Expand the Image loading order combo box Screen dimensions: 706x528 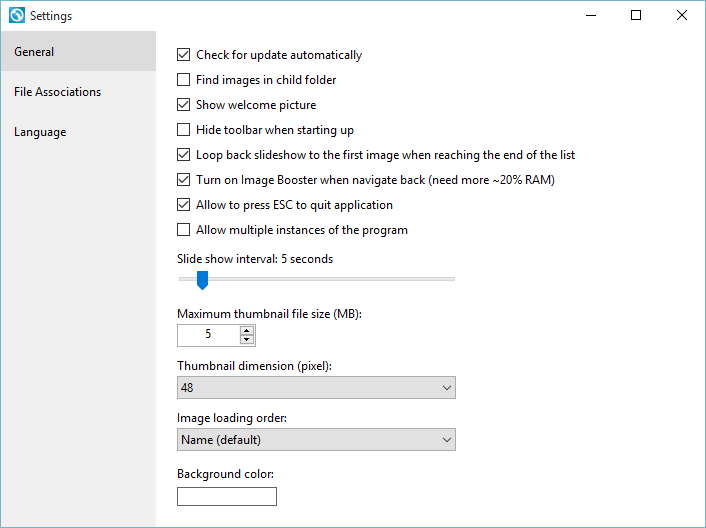[316, 440]
